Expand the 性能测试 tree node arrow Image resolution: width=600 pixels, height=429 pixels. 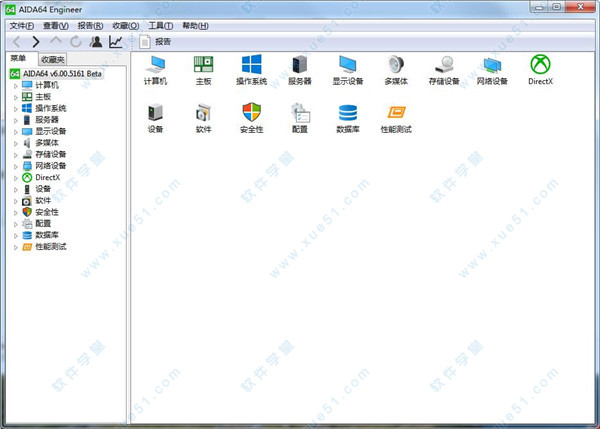point(16,247)
